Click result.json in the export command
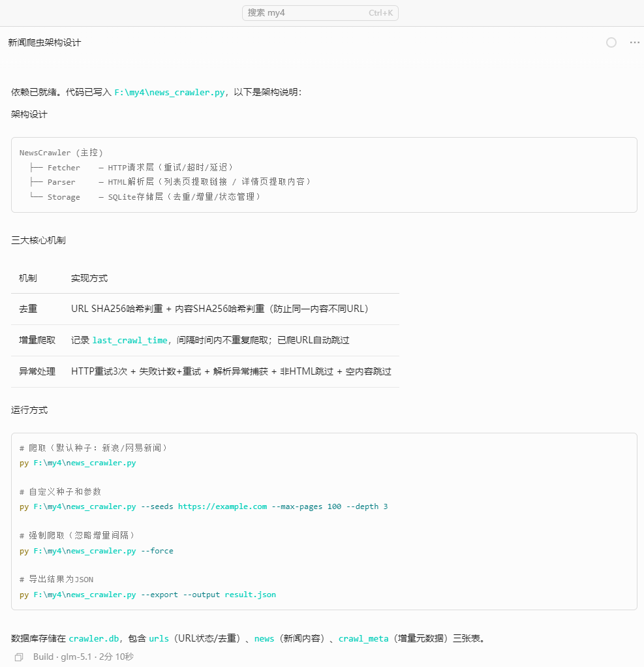The width and height of the screenshot is (644, 667). (x=250, y=595)
